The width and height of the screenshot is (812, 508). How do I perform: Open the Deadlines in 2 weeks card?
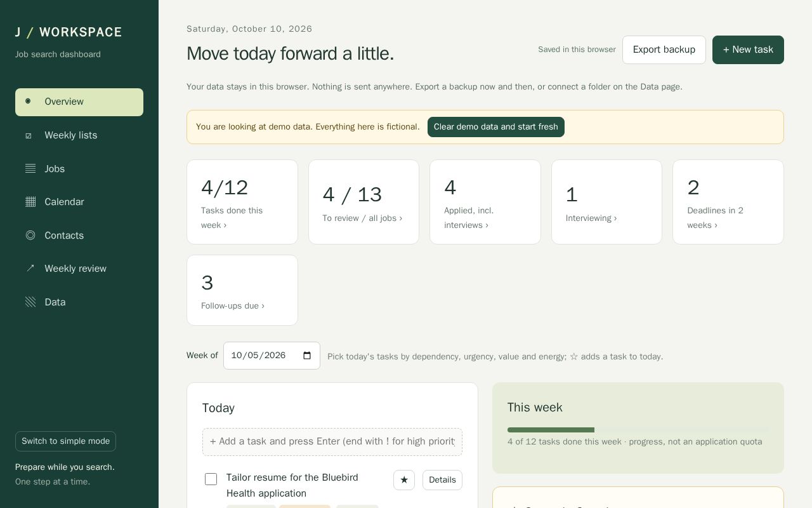tap(728, 202)
